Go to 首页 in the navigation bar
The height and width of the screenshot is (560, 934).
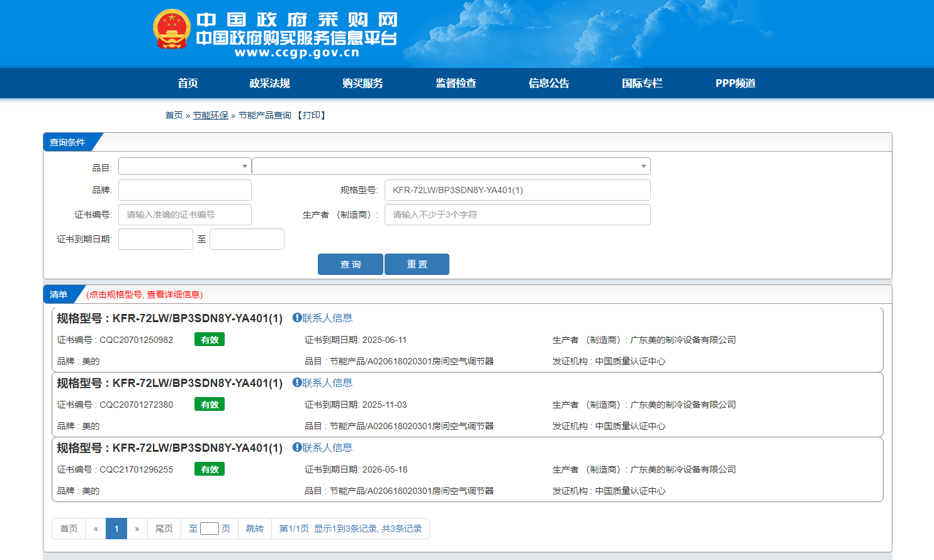(x=188, y=83)
